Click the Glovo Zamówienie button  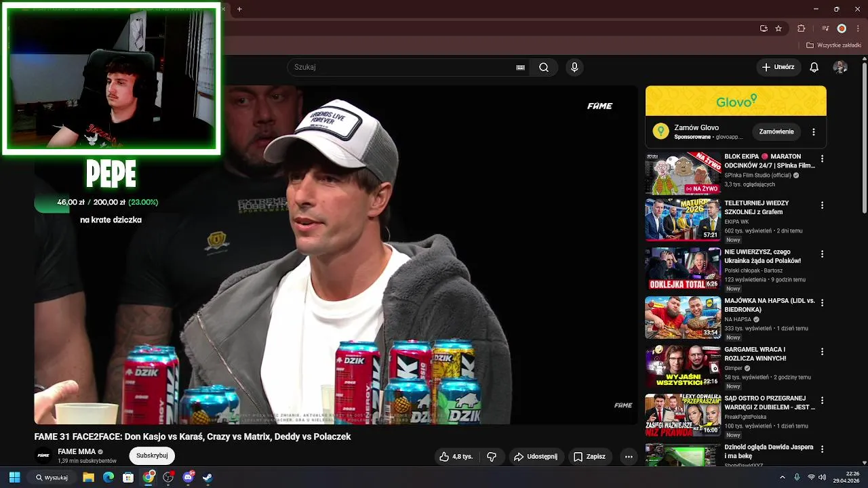(776, 131)
